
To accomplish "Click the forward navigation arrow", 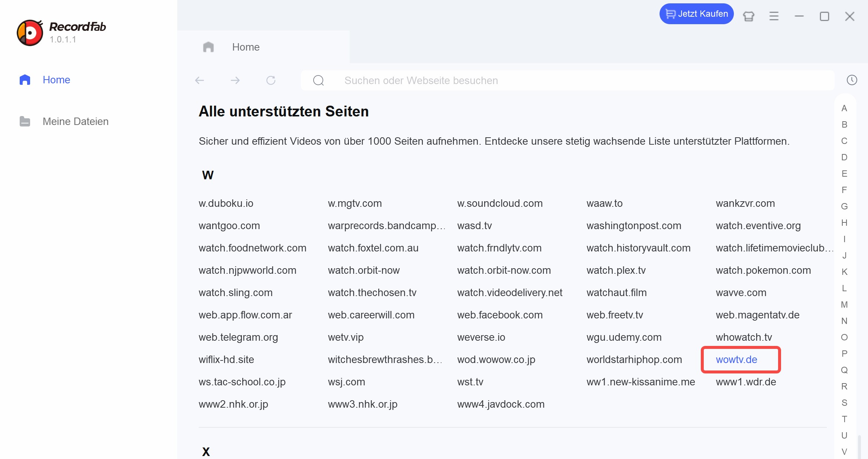I will click(x=235, y=80).
